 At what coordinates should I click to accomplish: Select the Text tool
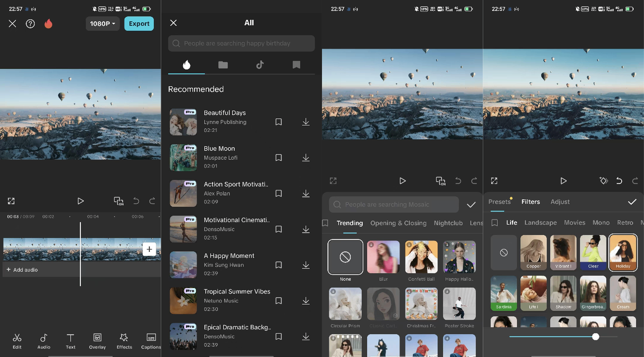[70, 341]
